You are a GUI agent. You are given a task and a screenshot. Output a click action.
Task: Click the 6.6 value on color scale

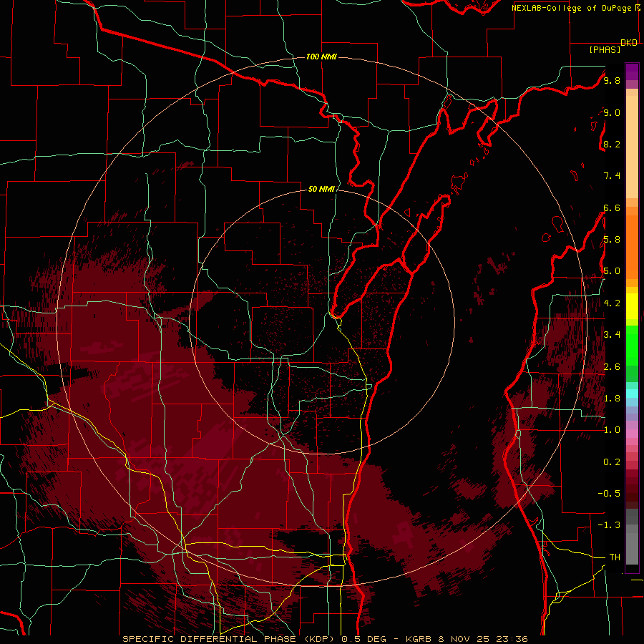tap(612, 208)
